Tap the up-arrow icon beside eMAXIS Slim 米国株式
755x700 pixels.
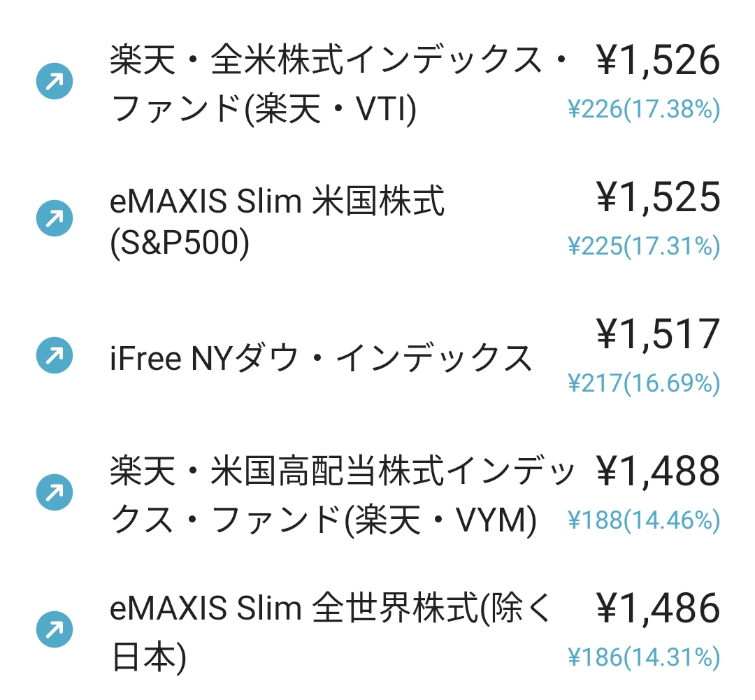click(x=55, y=218)
